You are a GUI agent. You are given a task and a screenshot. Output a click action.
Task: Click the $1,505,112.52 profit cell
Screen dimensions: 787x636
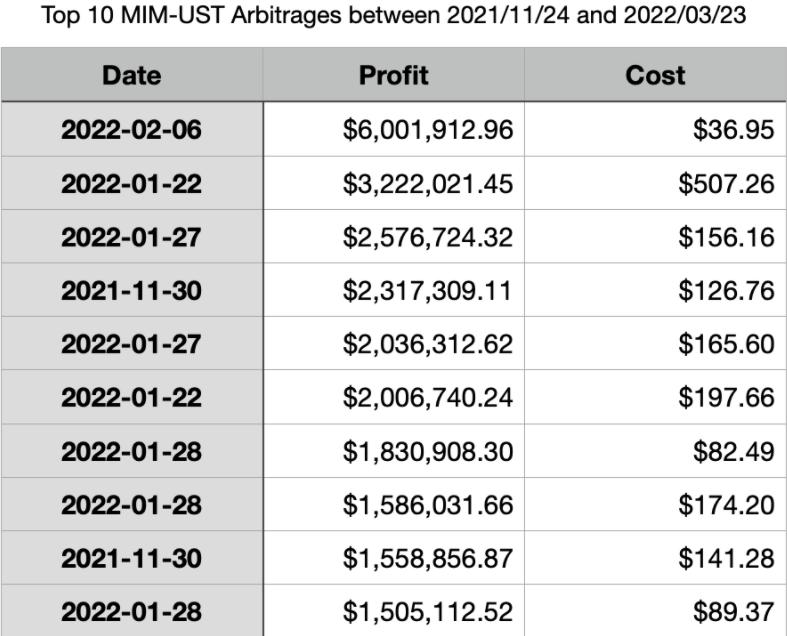click(427, 612)
